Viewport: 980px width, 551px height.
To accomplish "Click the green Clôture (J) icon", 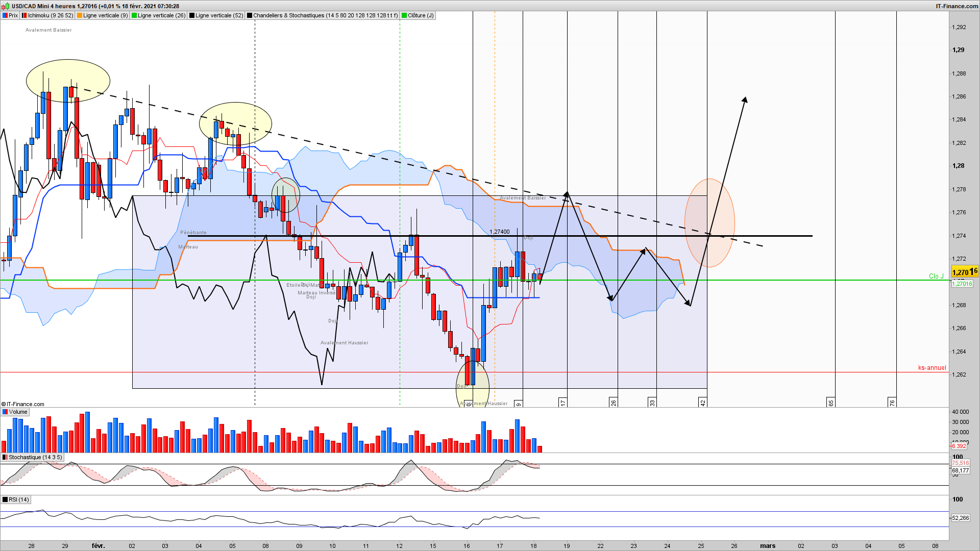I will pos(404,15).
